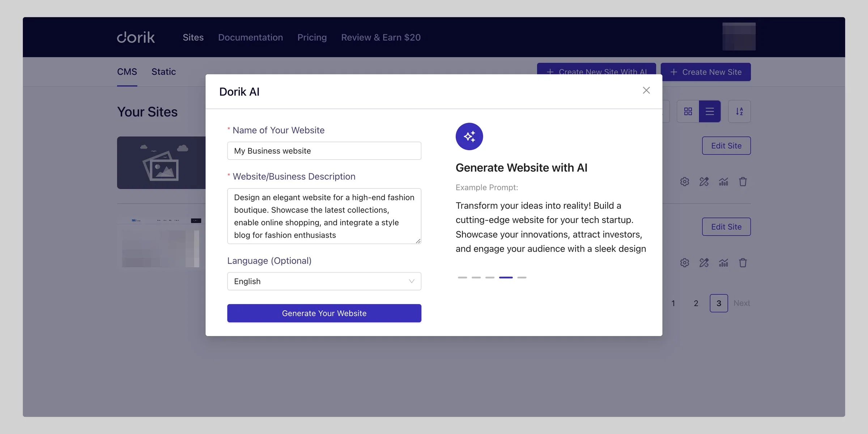
Task: Select pagination page 3
Action: (x=719, y=303)
